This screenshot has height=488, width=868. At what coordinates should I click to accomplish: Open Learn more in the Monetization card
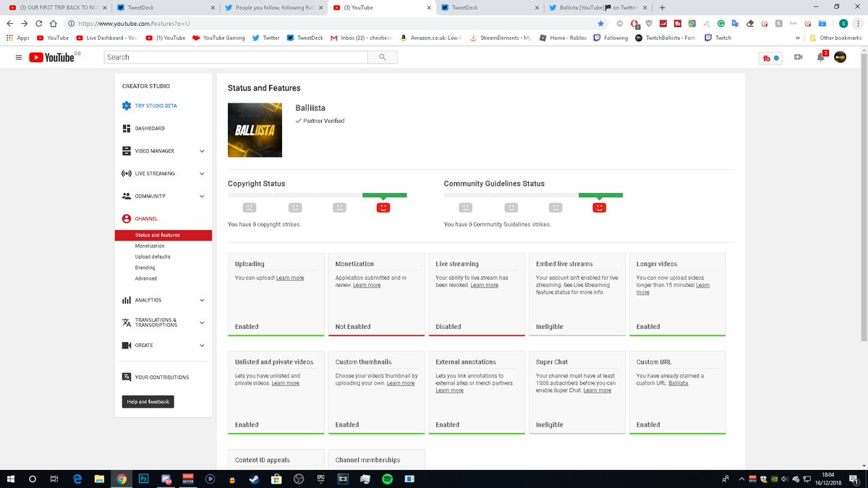[367, 286]
